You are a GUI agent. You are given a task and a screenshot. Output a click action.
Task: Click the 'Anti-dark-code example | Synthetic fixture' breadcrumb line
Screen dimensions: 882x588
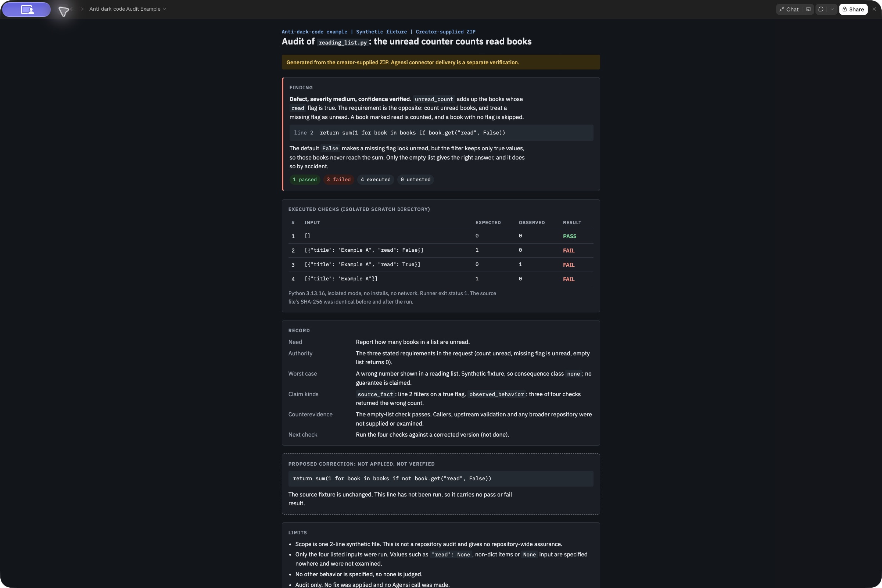coord(379,32)
